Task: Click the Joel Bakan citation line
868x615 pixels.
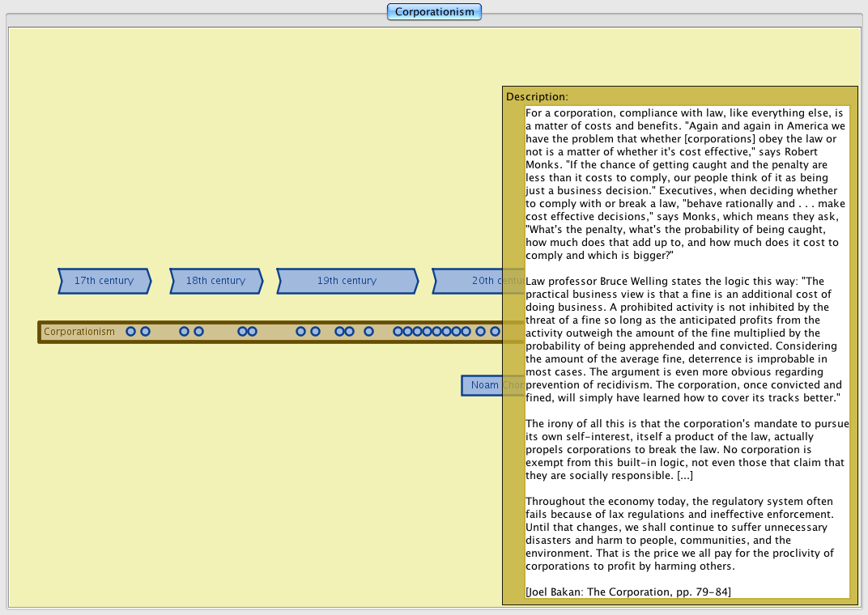Action: (x=628, y=592)
